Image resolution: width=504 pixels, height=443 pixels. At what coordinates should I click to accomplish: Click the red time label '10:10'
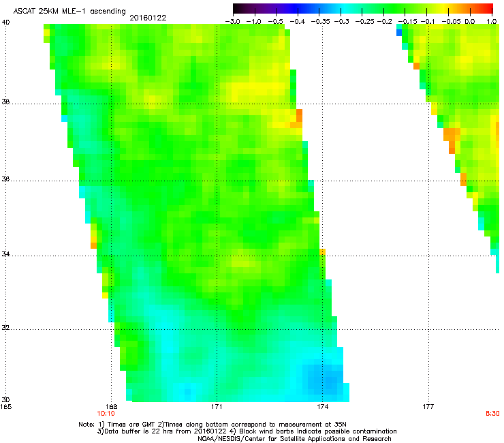[x=106, y=414]
